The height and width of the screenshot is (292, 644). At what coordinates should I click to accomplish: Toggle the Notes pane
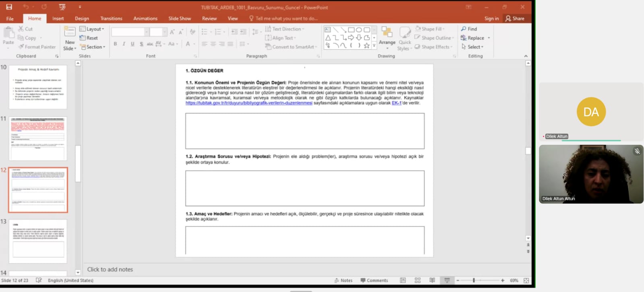point(343,280)
